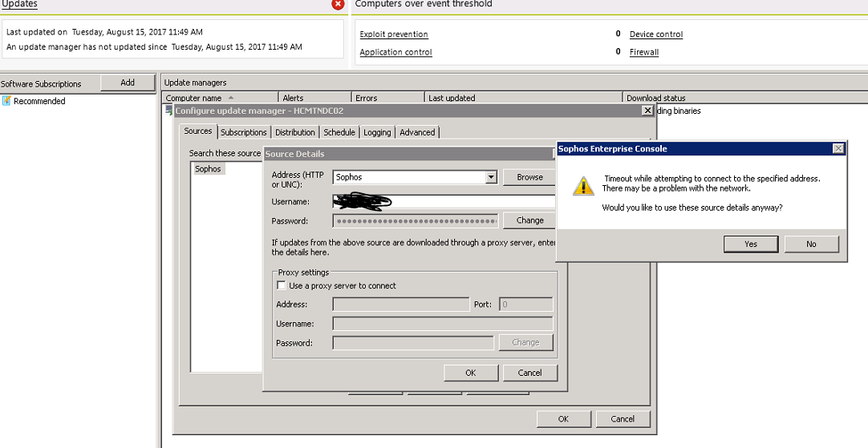Open the Distribution tab
This screenshot has width=868, height=448.
click(x=294, y=132)
